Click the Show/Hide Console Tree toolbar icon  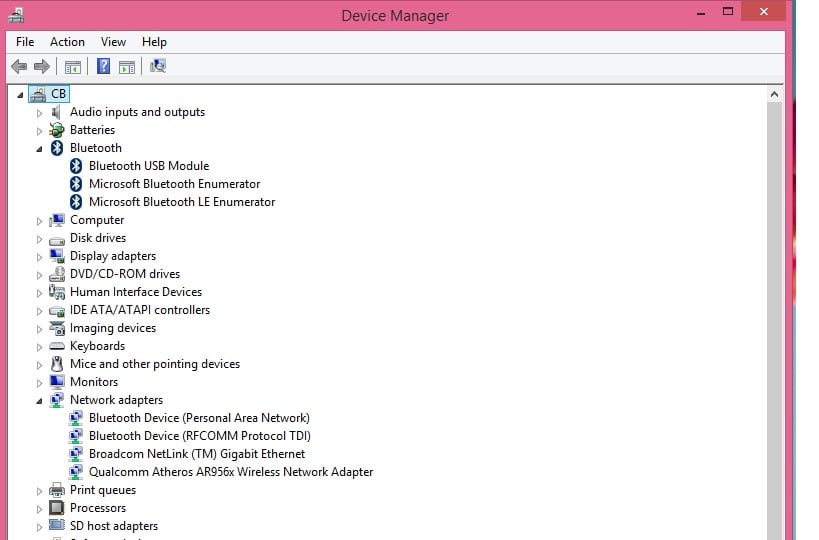coord(73,67)
